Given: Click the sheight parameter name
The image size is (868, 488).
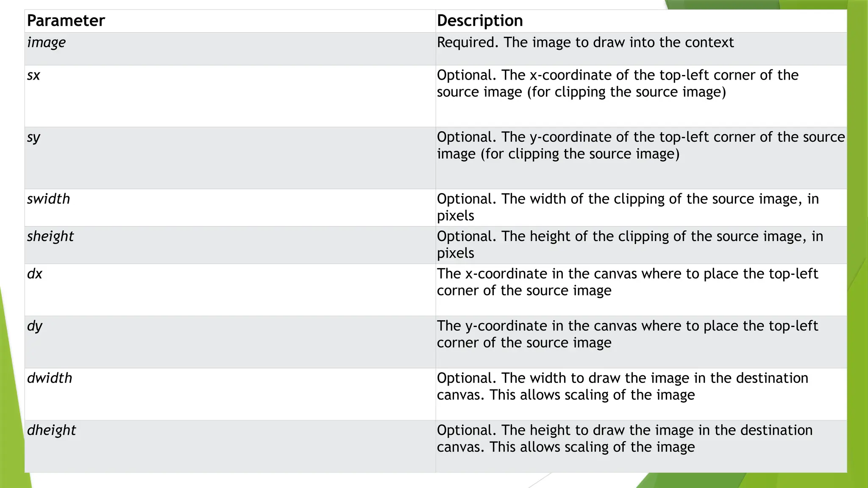Looking at the screenshot, I should click(50, 236).
